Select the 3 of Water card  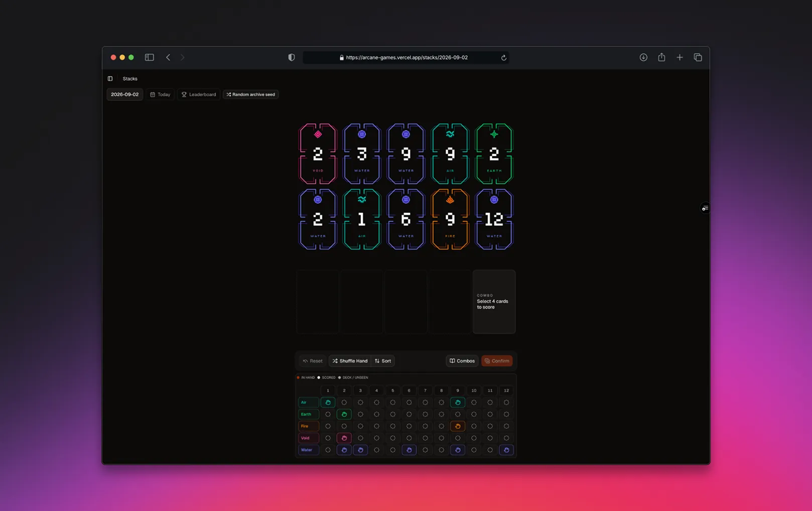[x=362, y=154]
